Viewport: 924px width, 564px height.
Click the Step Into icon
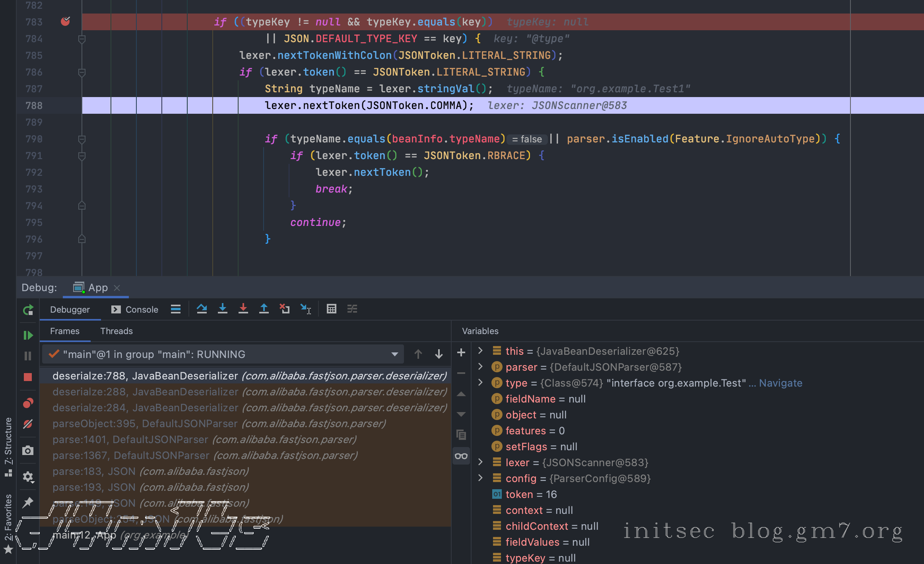[x=223, y=309]
